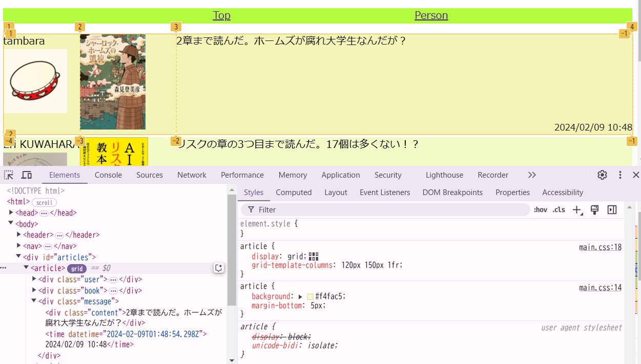Open the Ask AI icon on the article row

[219, 268]
